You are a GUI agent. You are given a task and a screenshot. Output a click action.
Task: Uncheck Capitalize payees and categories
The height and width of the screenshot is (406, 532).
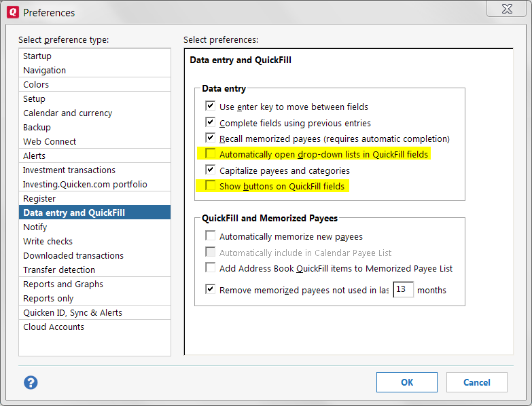point(211,170)
